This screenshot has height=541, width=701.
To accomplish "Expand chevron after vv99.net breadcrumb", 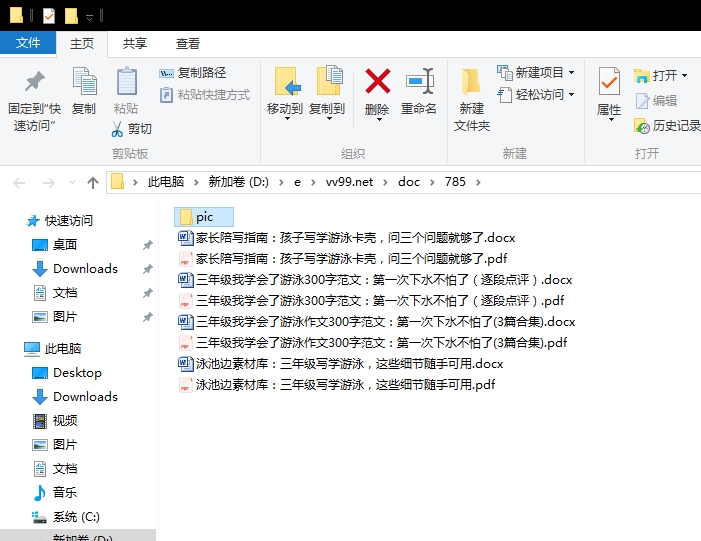I will click(385, 182).
